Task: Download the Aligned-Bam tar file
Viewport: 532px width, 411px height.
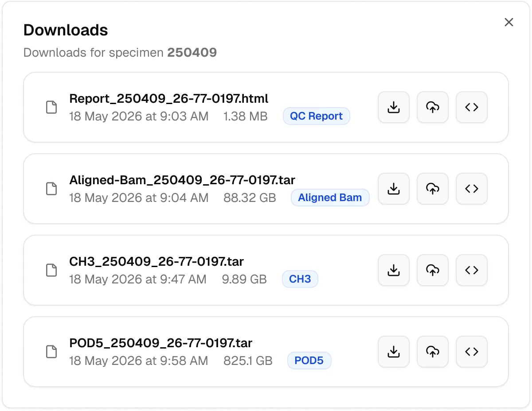Action: (393, 189)
